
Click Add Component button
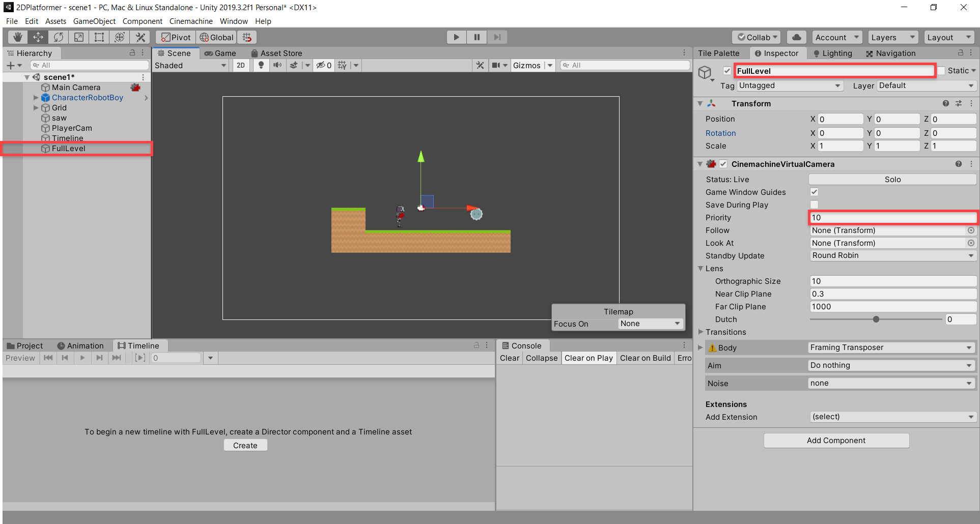836,441
